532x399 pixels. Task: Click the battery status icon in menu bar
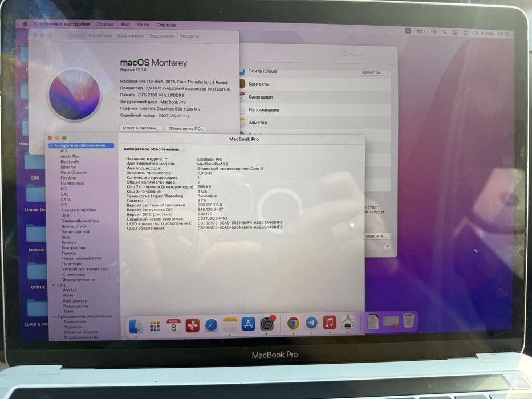click(x=420, y=31)
